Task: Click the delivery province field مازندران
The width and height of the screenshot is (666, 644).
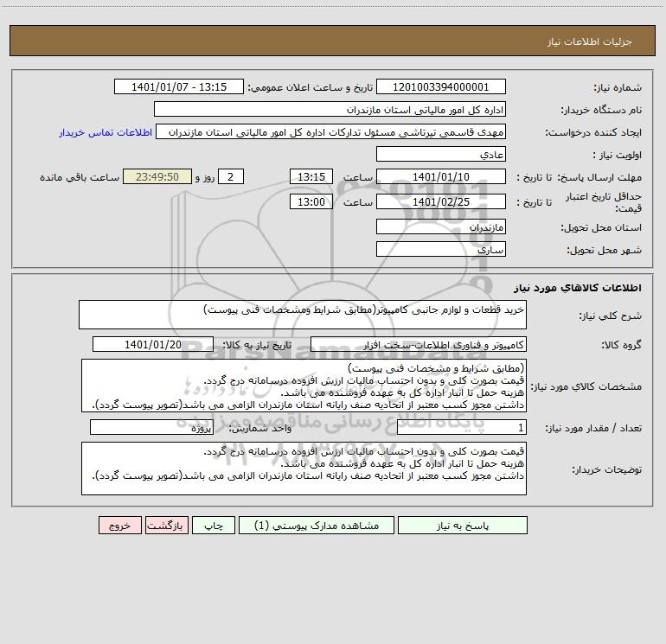Action: pyautogui.click(x=441, y=226)
